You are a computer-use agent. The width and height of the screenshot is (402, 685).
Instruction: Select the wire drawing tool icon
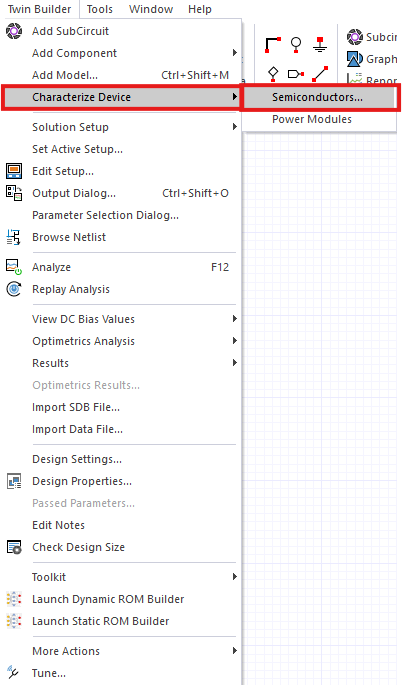(273, 45)
